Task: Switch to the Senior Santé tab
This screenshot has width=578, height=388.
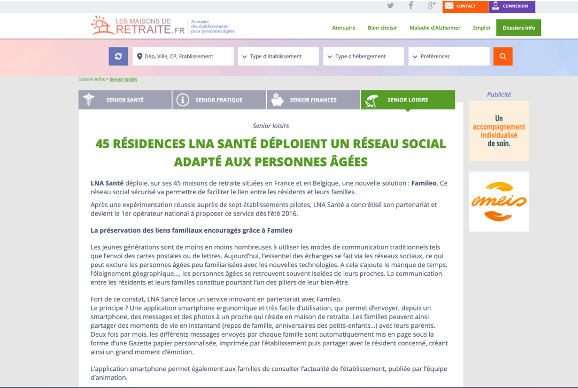Action: pyautogui.click(x=125, y=99)
